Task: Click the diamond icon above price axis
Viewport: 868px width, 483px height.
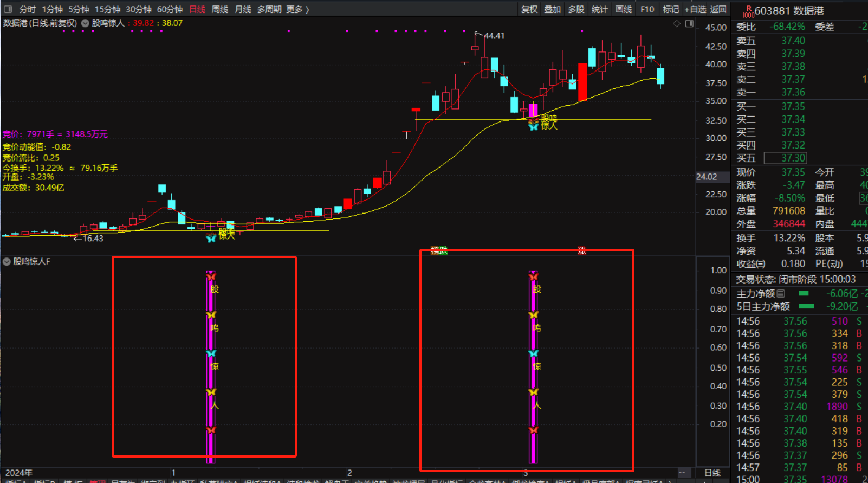Action: click(x=676, y=24)
